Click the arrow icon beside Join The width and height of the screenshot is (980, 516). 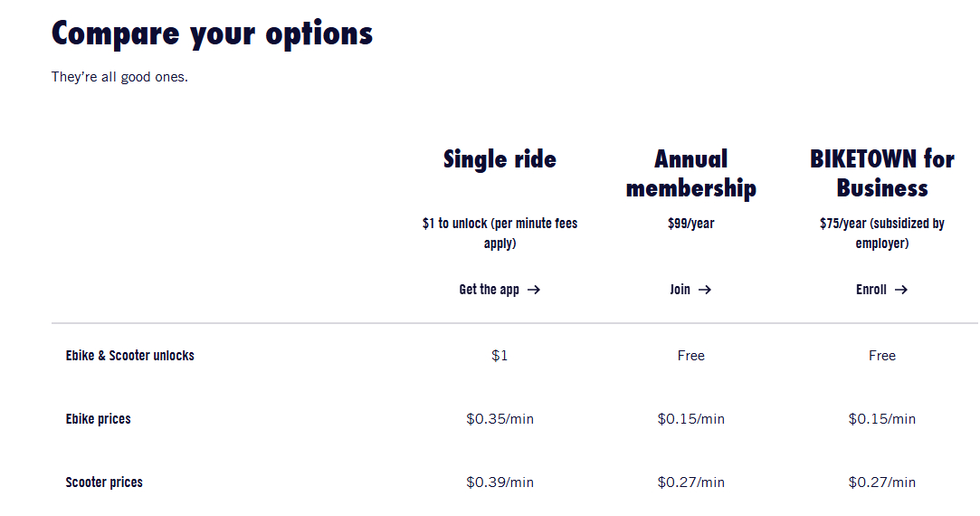click(705, 290)
